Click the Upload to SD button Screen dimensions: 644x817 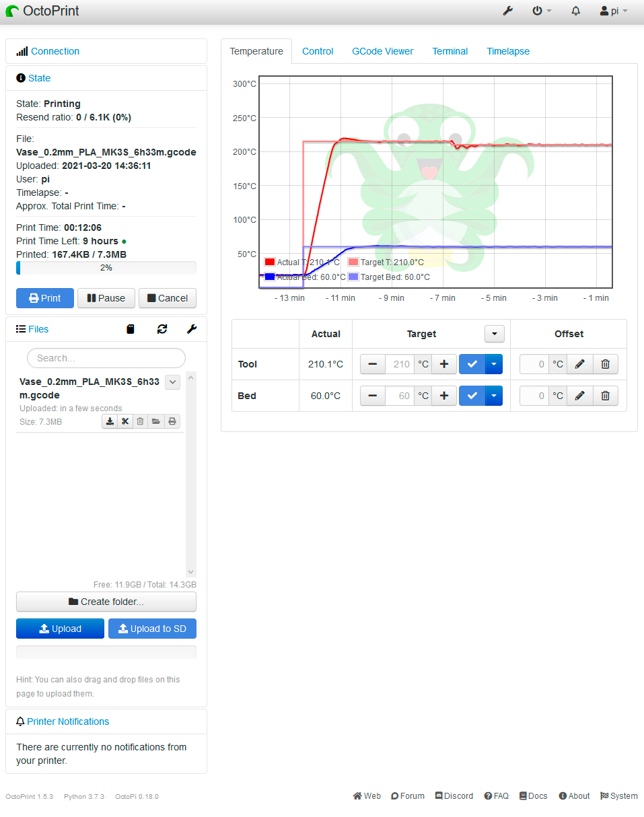point(152,629)
